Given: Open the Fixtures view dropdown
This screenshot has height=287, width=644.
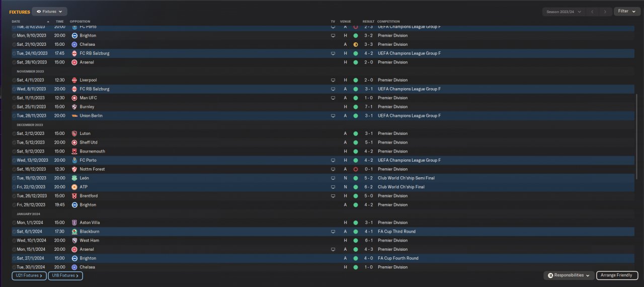Looking at the screenshot, I should click(x=49, y=11).
